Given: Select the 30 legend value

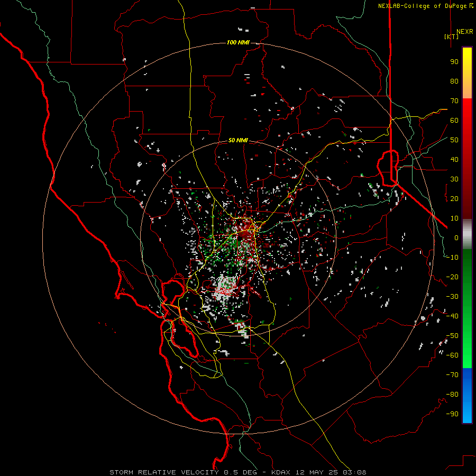Looking at the screenshot, I should 454,179.
